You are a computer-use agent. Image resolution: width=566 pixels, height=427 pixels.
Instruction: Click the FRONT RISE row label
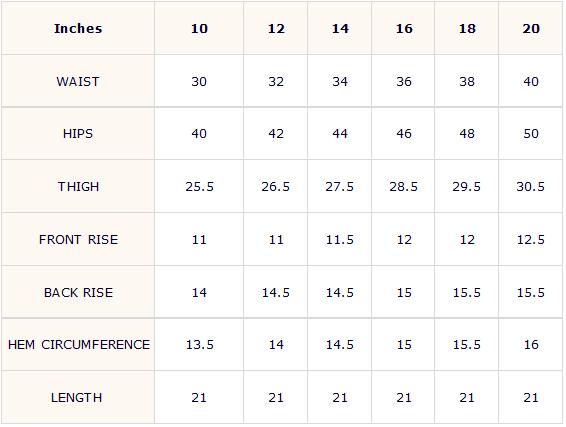coord(78,239)
